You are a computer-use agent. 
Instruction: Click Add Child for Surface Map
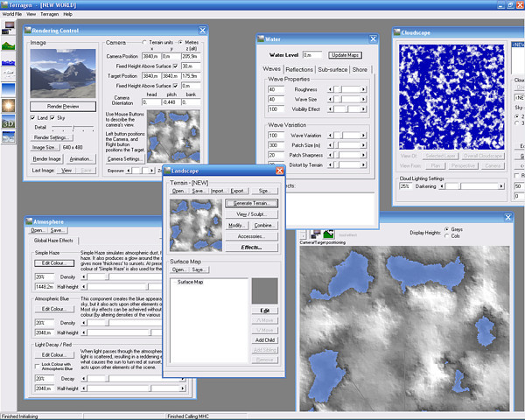coord(265,340)
